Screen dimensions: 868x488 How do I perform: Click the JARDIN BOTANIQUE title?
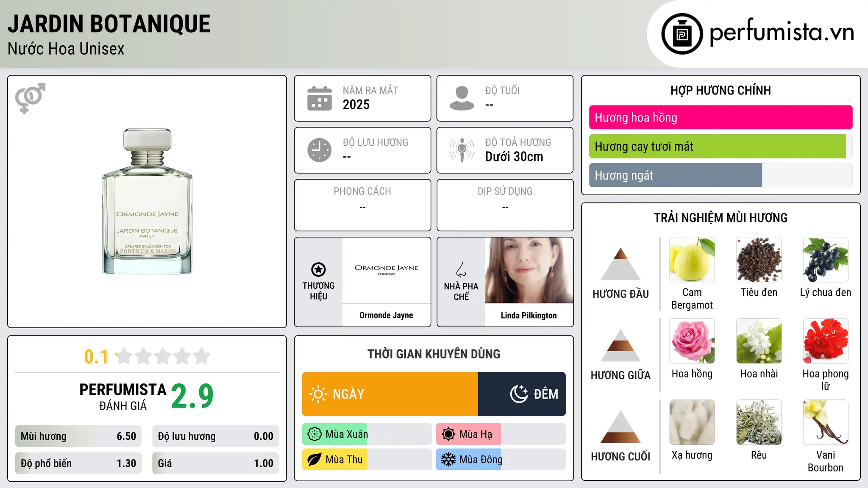click(109, 24)
